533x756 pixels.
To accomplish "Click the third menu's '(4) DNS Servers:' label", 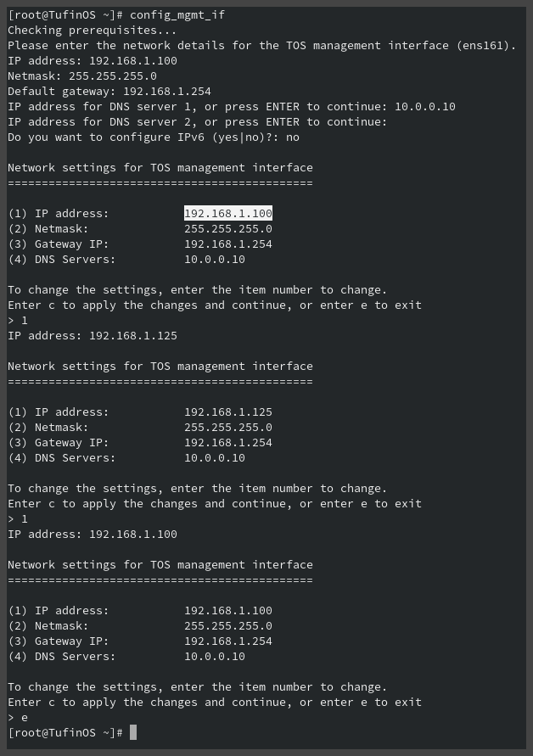I will pos(62,656).
